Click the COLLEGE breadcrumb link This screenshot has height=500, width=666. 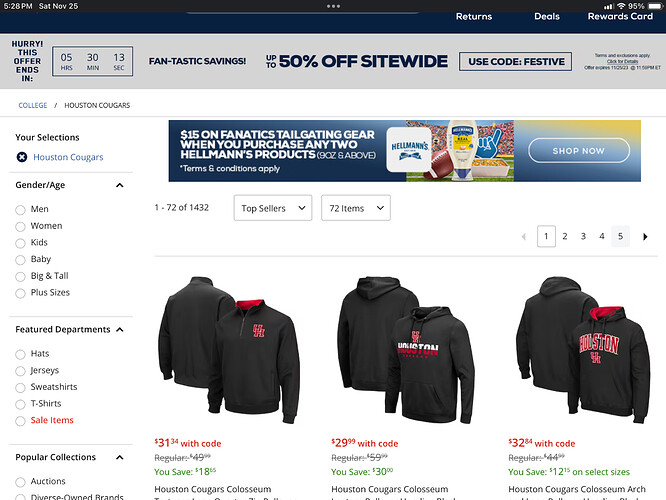tap(33, 105)
